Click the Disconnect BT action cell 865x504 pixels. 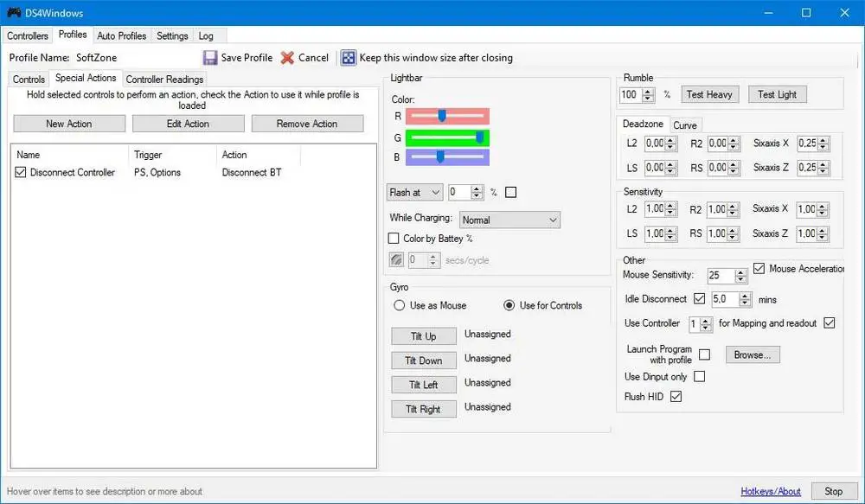pyautogui.click(x=252, y=173)
